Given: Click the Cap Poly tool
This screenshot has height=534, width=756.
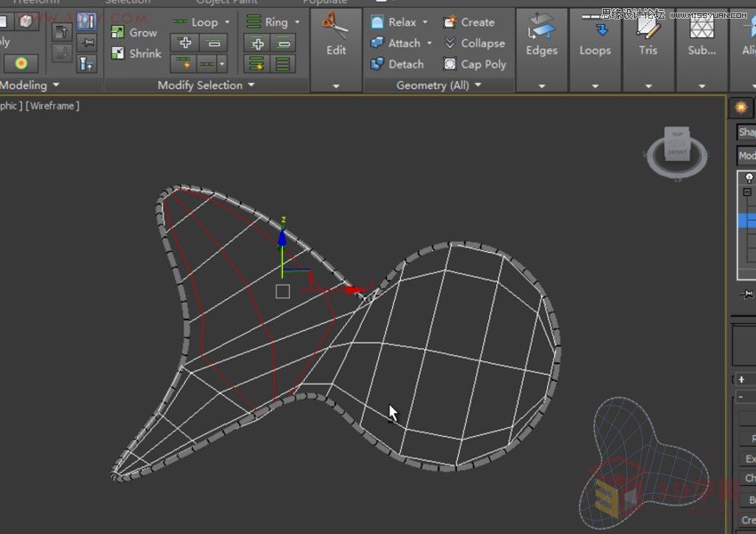Looking at the screenshot, I should [x=474, y=64].
